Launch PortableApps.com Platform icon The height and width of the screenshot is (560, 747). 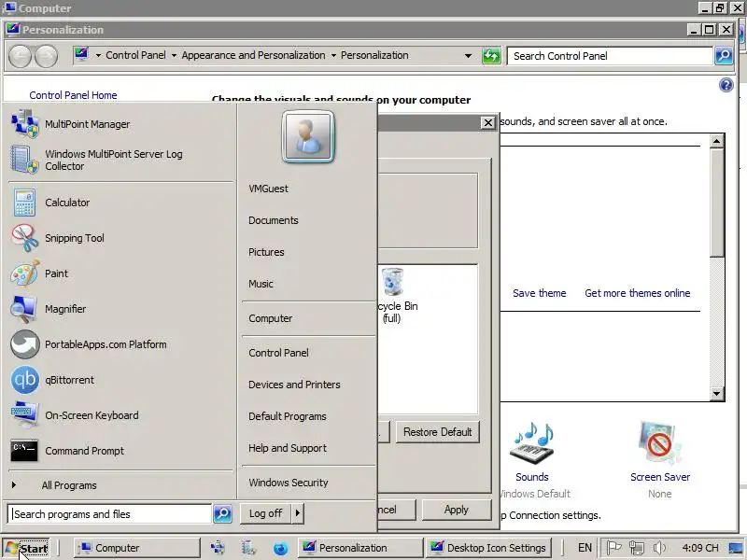pyautogui.click(x=25, y=344)
